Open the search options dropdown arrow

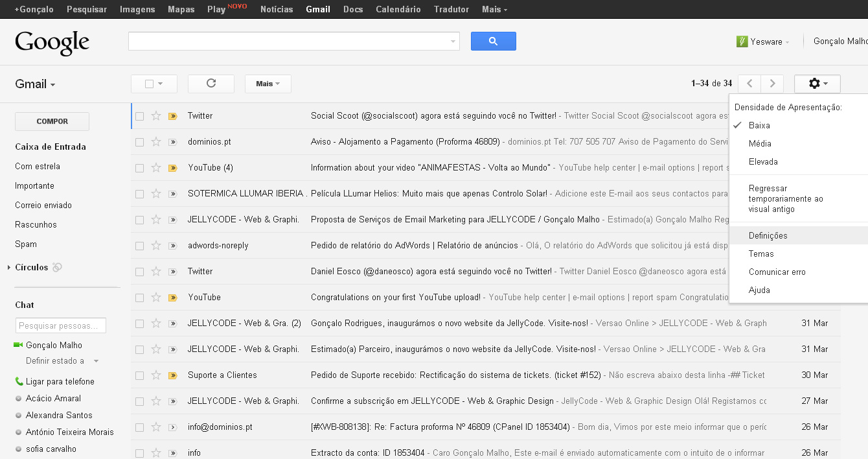click(x=453, y=41)
